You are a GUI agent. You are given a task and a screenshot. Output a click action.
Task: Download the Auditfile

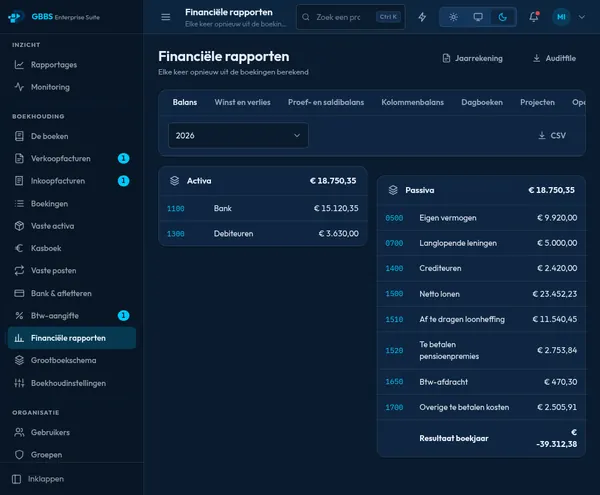pos(554,58)
